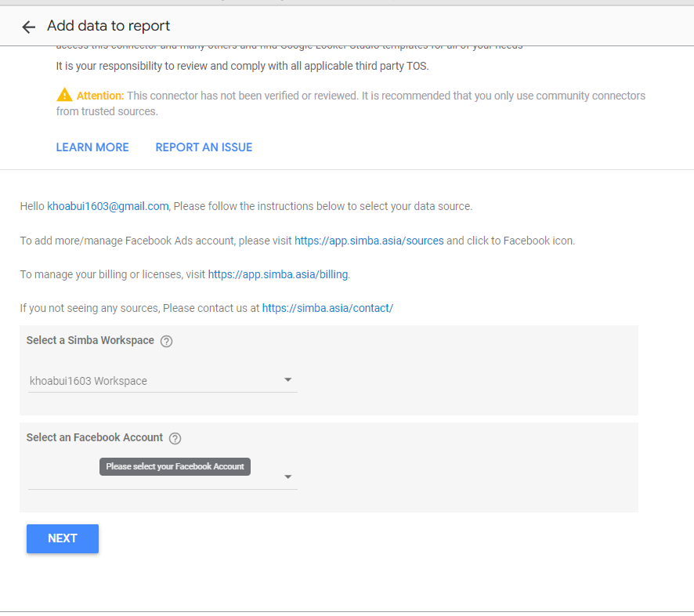Open the simba.asia/contact link
This screenshot has height=616, width=694.
pyautogui.click(x=327, y=308)
